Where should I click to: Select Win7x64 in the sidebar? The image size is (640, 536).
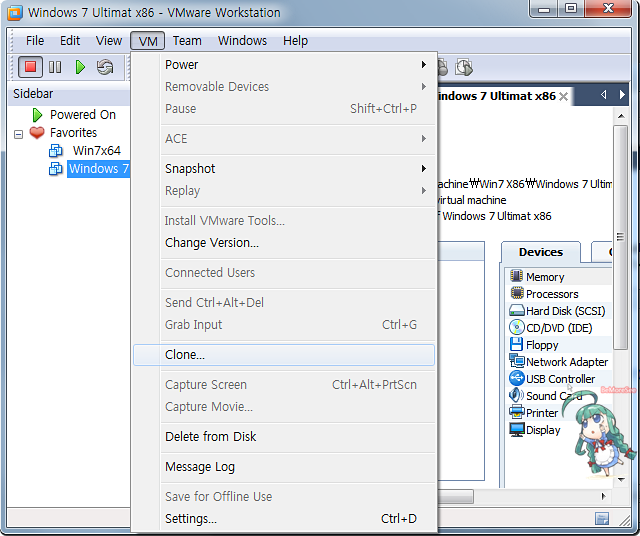[x=97, y=151]
